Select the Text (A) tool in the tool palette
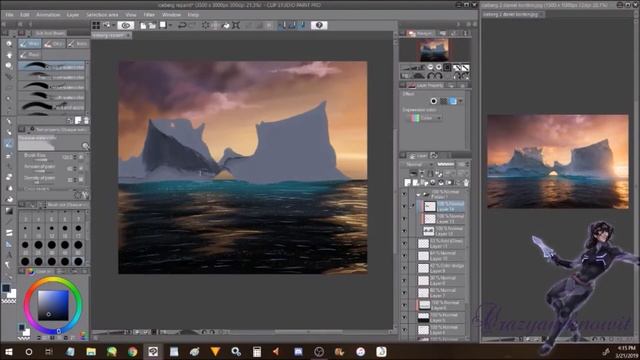Viewport: 640px width, 360px height. click(9, 255)
